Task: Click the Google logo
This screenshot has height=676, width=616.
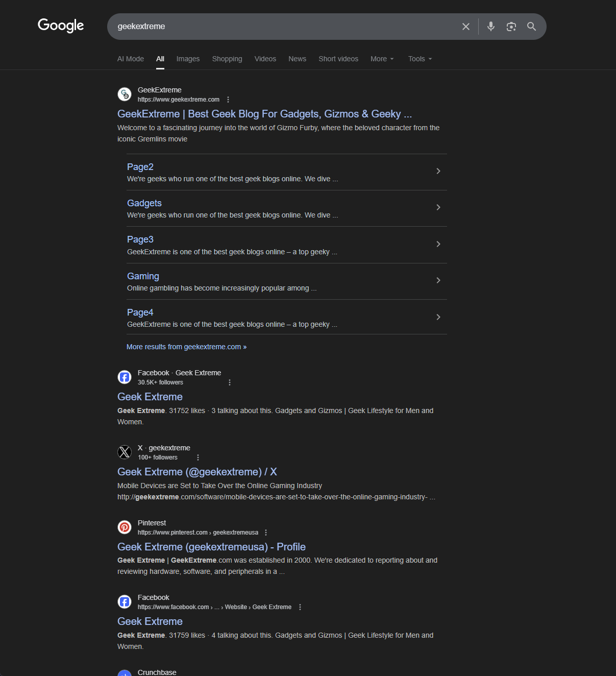Action: point(61,26)
